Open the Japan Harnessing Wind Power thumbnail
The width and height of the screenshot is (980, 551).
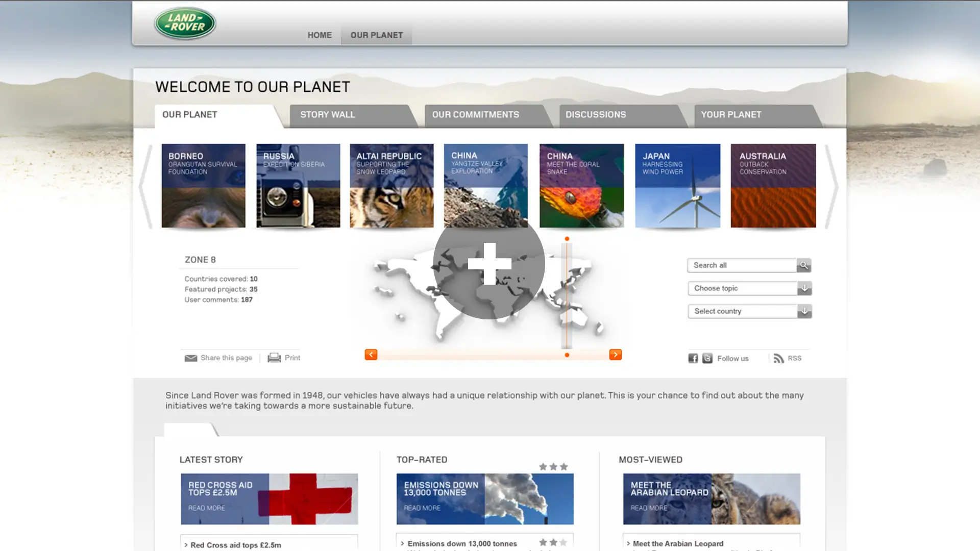click(678, 186)
